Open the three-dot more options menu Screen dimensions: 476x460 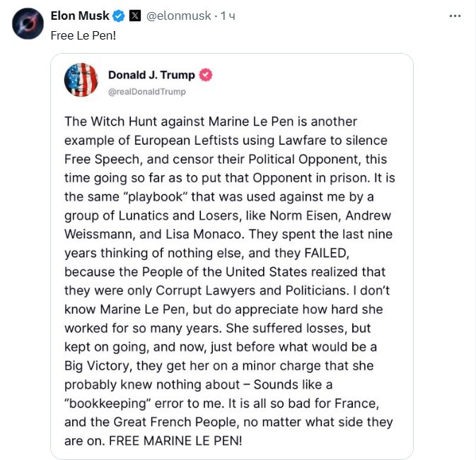point(458,15)
